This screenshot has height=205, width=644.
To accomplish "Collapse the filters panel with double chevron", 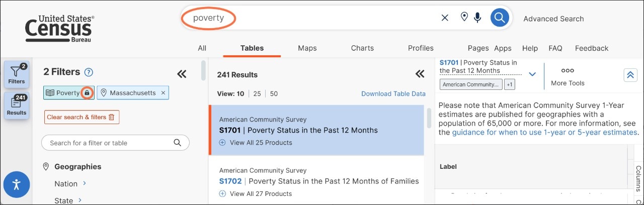I will pyautogui.click(x=182, y=74).
